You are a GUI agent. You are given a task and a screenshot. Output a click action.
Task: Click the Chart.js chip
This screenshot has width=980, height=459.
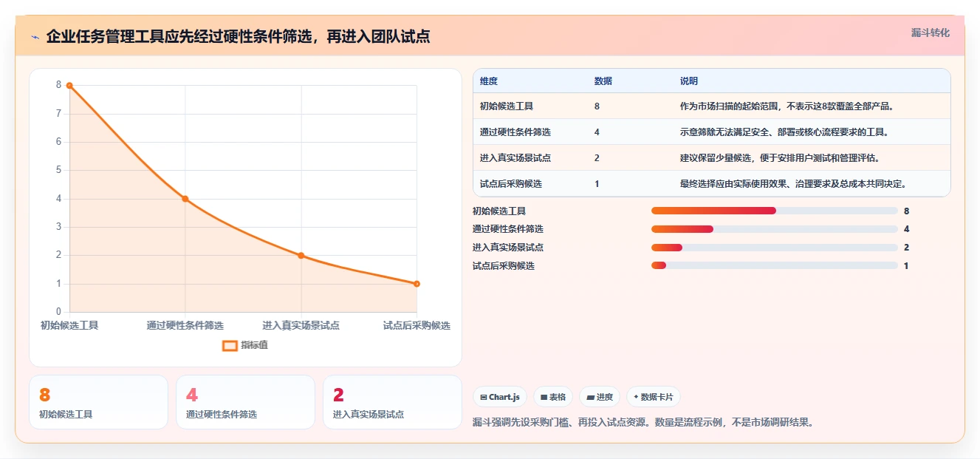point(500,397)
